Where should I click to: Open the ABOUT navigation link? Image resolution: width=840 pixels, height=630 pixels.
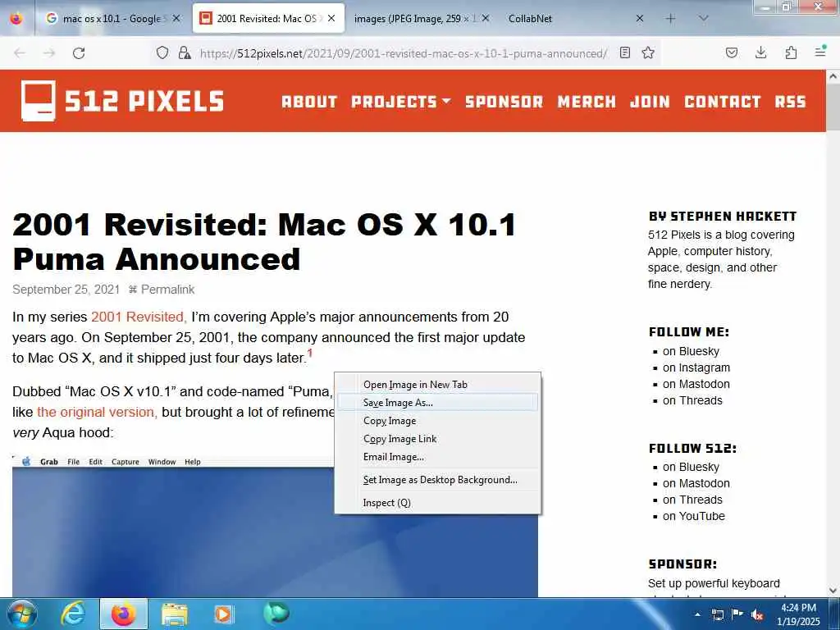(309, 101)
